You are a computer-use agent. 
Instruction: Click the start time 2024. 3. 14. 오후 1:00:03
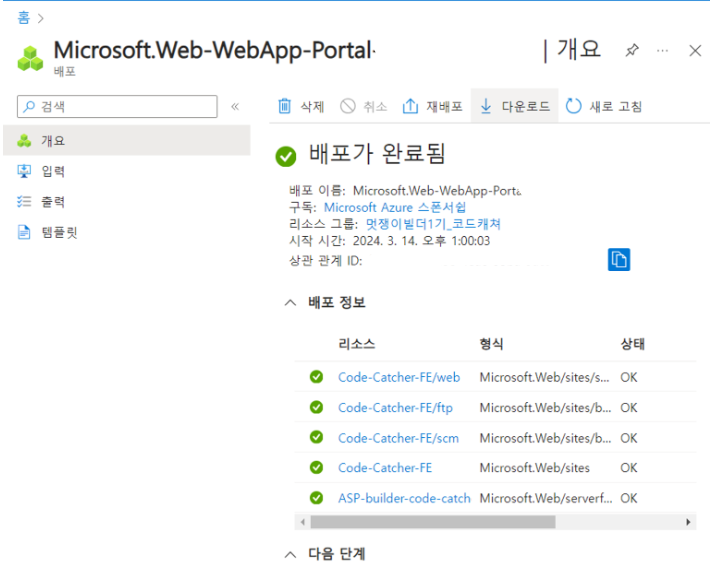(421, 241)
